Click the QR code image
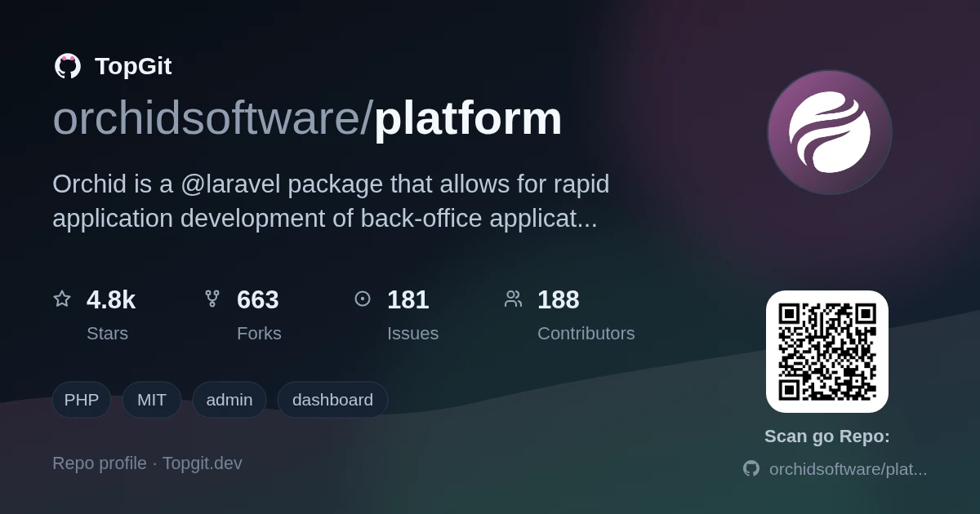The width and height of the screenshot is (980, 514). coord(827,352)
